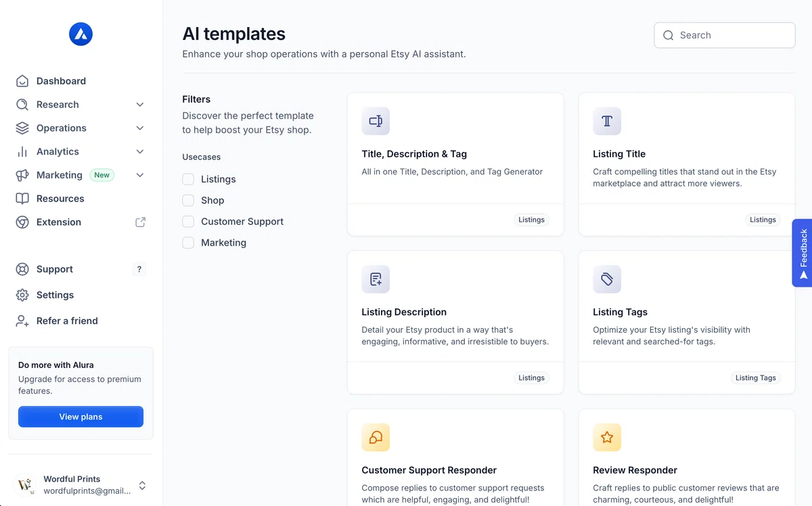The height and width of the screenshot is (506, 812).
Task: Toggle the Marketing usecase checkbox
Action: [188, 242]
